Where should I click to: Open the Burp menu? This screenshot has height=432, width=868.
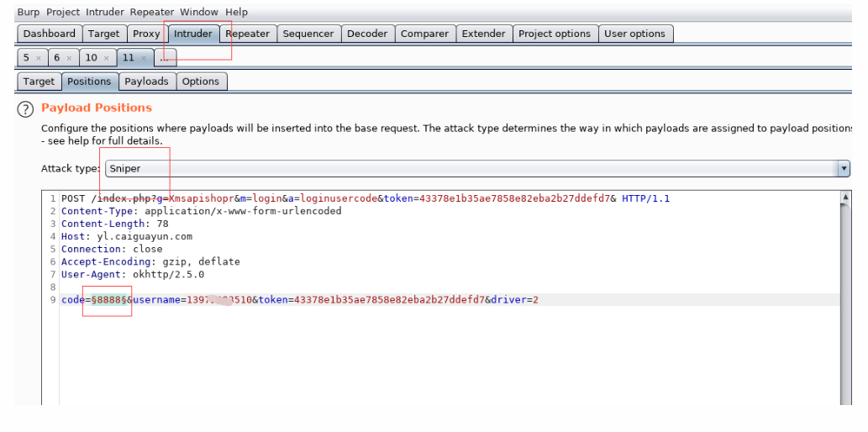coord(29,12)
